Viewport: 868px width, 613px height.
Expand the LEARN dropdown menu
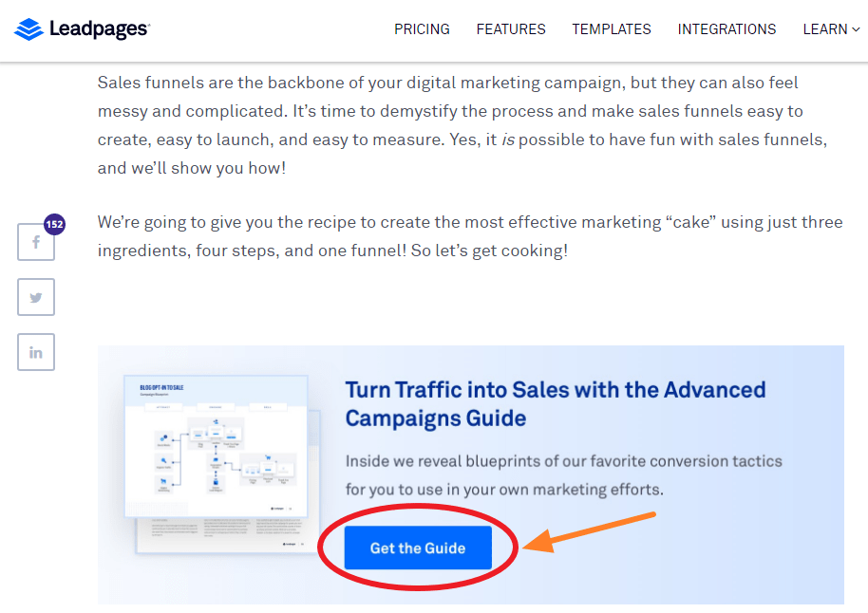click(831, 29)
